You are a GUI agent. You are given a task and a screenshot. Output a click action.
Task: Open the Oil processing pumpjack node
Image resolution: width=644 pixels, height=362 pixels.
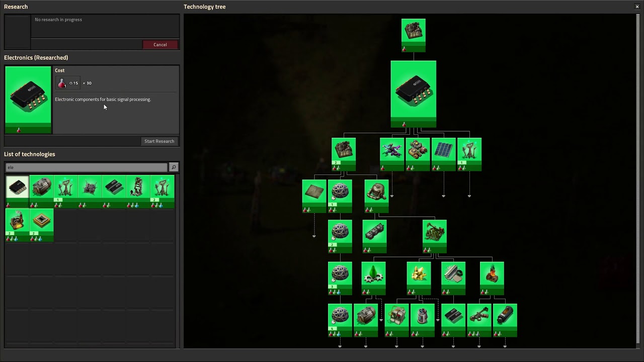tap(435, 236)
